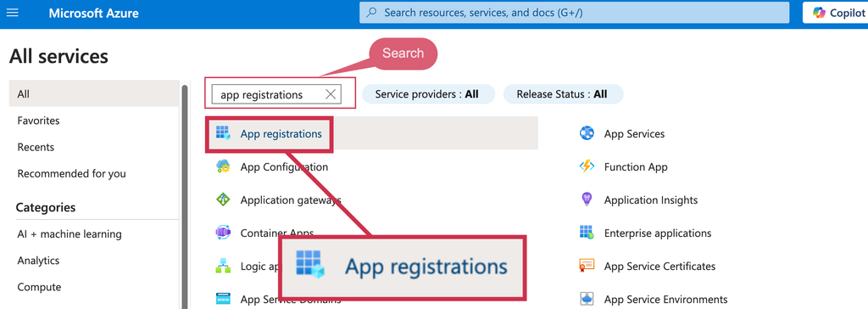
Task: Click the Logic apps icon
Action: [x=223, y=267]
